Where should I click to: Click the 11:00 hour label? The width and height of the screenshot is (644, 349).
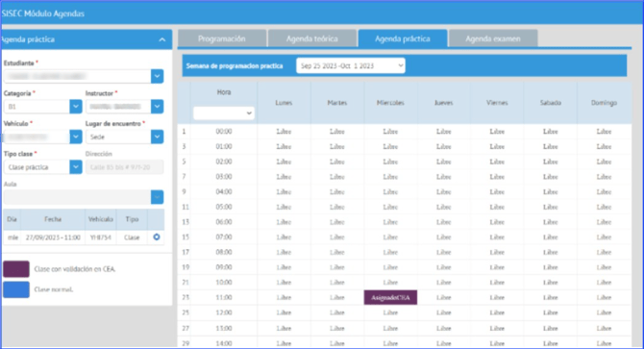click(x=224, y=297)
